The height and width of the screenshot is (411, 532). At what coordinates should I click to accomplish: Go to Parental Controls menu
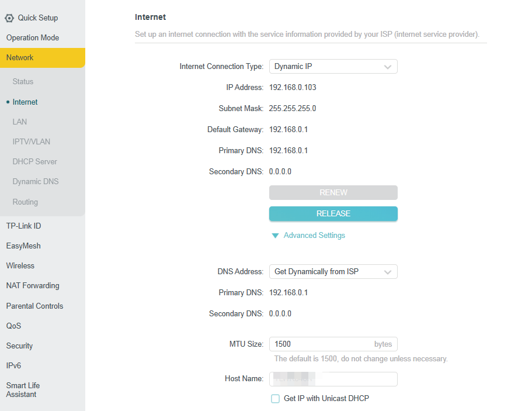pyautogui.click(x=34, y=306)
